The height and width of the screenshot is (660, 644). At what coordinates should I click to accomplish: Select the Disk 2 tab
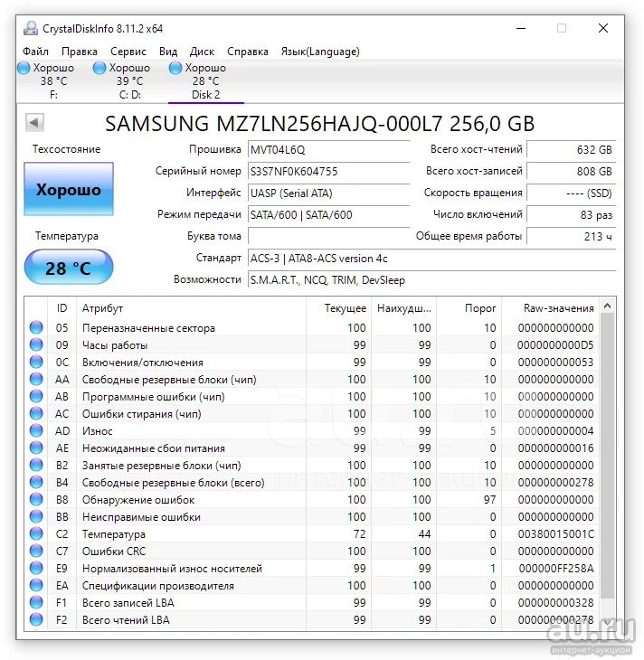point(205,80)
